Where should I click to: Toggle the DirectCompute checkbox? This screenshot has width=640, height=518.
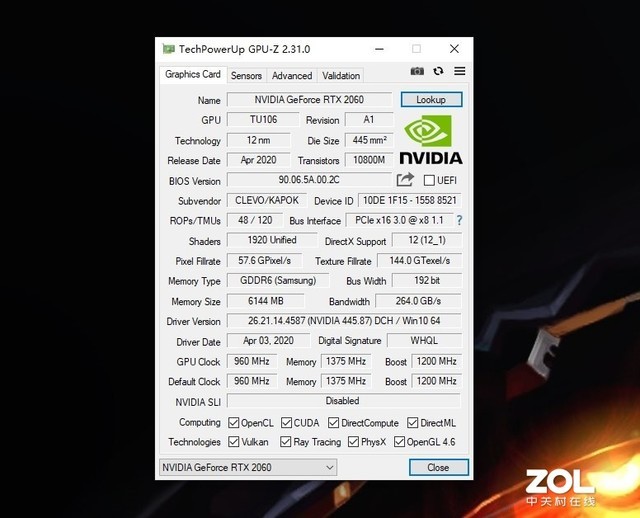click(333, 422)
